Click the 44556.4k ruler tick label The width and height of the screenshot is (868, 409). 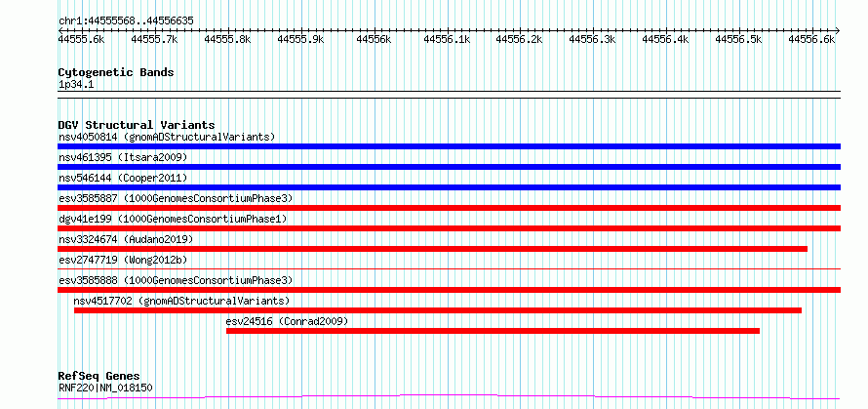[x=665, y=39]
